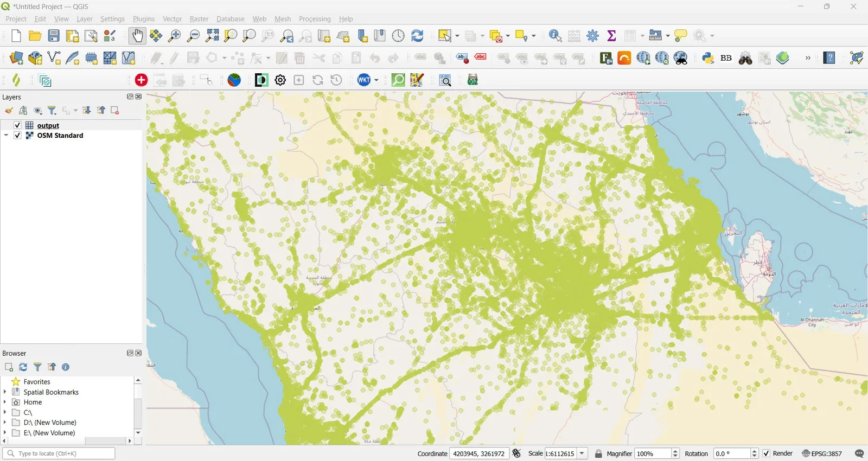
Task: Open the Processing menu
Action: coord(315,19)
